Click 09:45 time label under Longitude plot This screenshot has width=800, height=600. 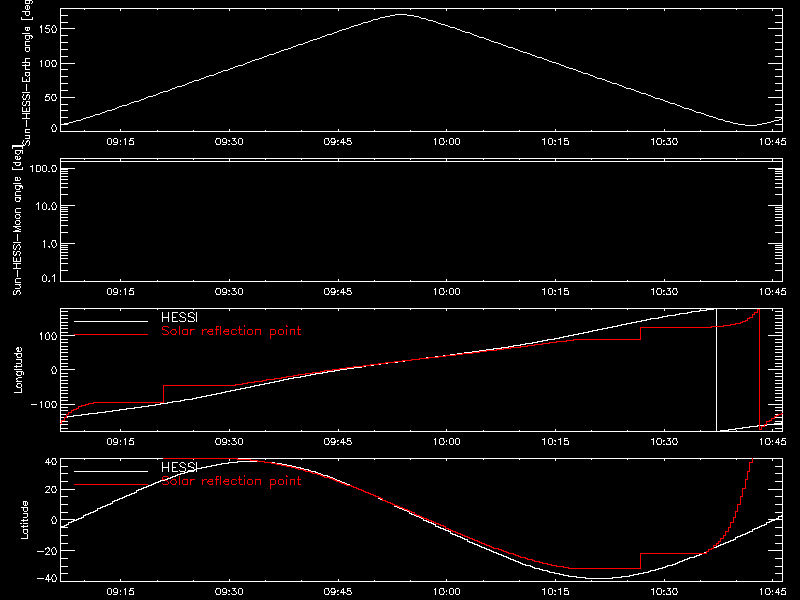pyautogui.click(x=338, y=442)
